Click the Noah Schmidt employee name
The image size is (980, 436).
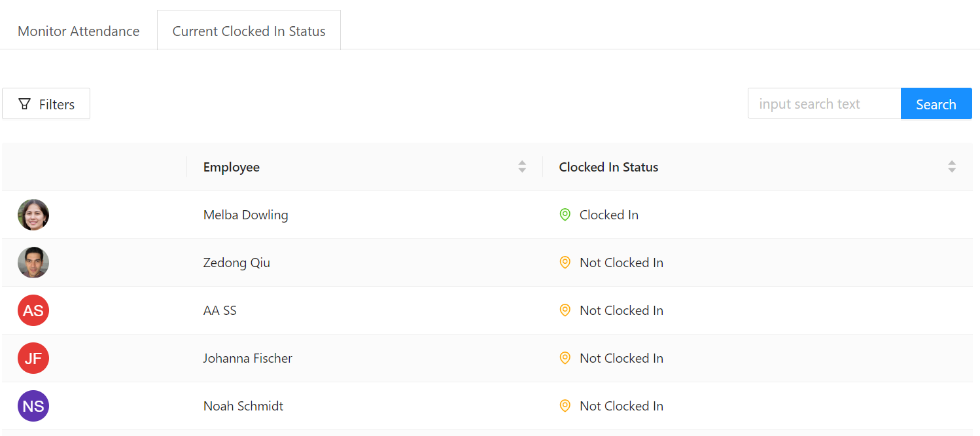[x=243, y=406]
